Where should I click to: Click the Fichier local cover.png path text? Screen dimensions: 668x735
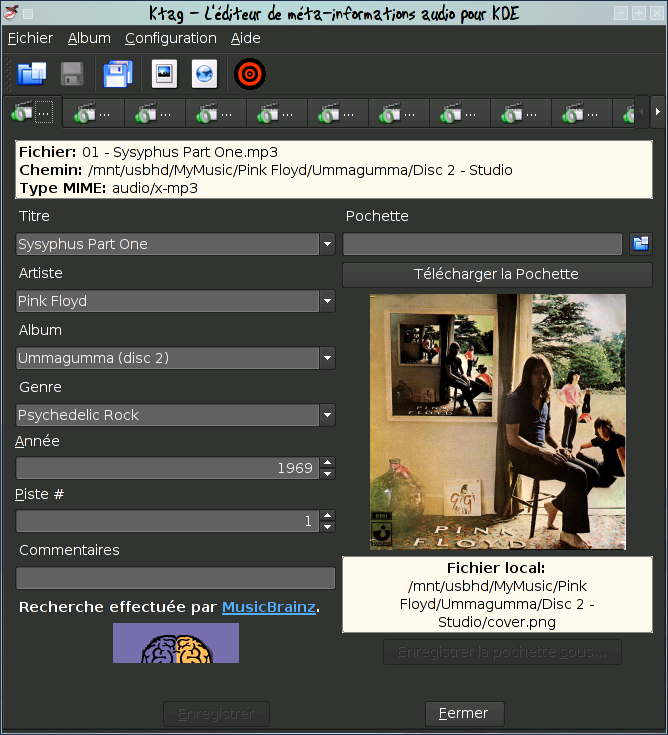pyautogui.click(x=497, y=604)
